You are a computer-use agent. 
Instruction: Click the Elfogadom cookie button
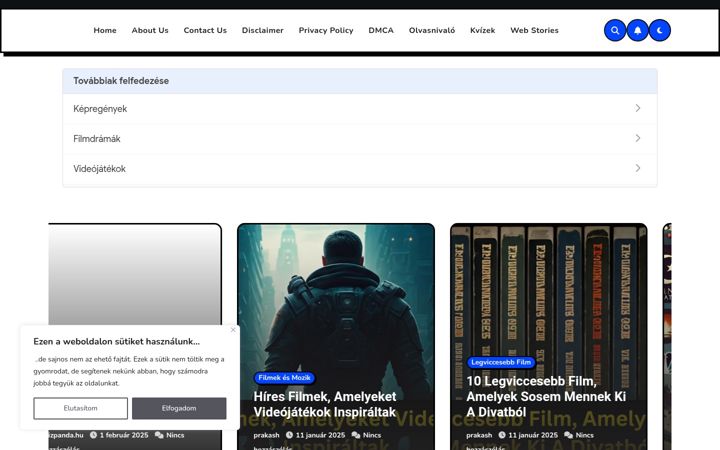(x=179, y=408)
